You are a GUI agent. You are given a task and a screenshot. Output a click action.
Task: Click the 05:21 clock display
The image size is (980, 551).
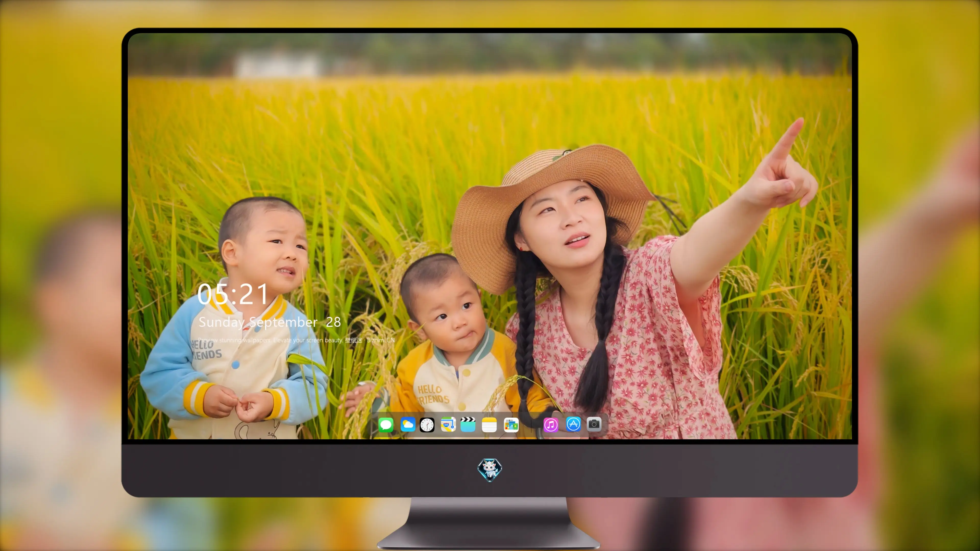232,294
